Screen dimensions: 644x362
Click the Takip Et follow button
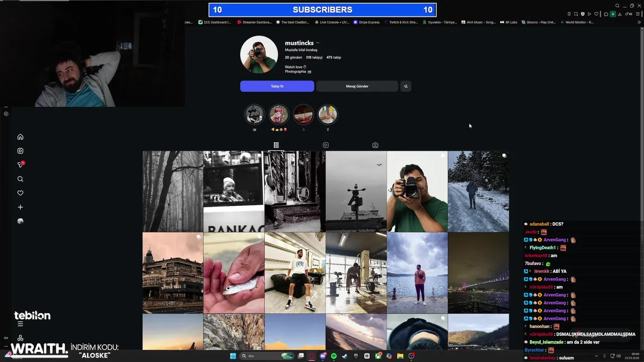277,86
